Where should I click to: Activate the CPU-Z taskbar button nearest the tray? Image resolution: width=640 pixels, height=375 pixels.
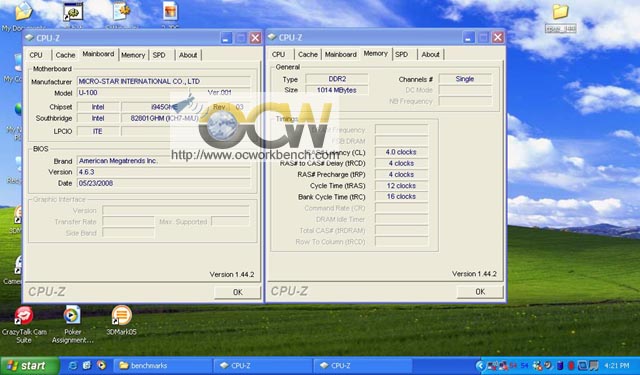pos(363,366)
